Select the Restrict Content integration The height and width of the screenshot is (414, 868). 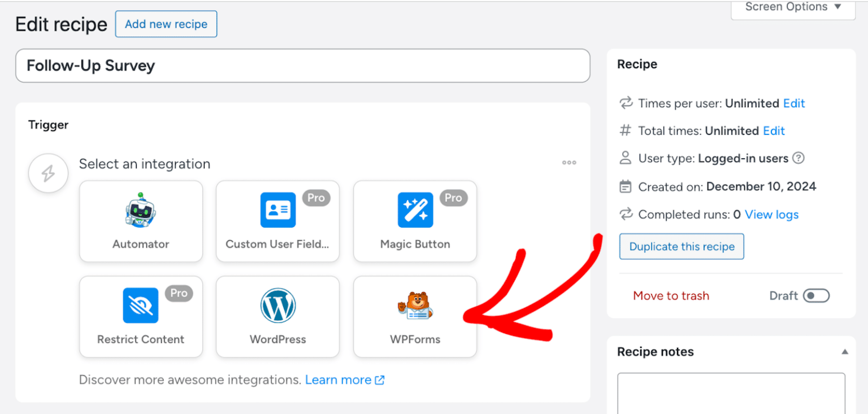click(141, 316)
